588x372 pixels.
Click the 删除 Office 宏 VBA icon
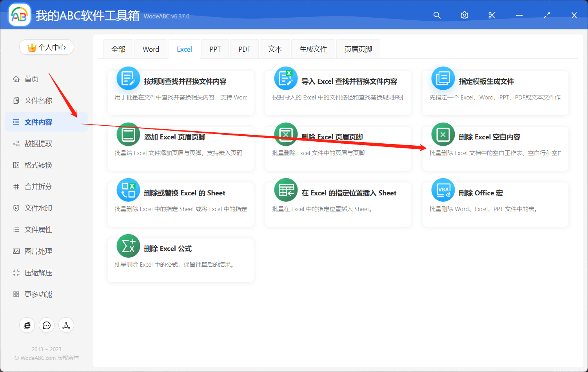tap(443, 190)
